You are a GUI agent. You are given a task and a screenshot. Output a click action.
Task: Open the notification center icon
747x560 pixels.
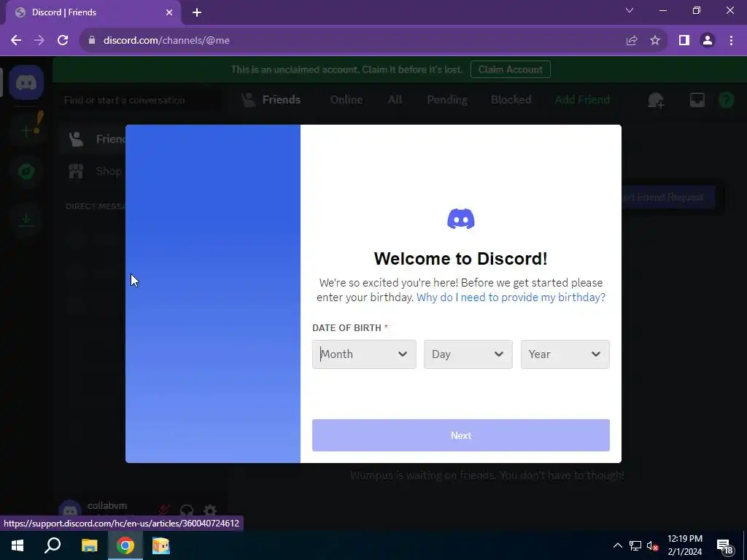coord(724,547)
